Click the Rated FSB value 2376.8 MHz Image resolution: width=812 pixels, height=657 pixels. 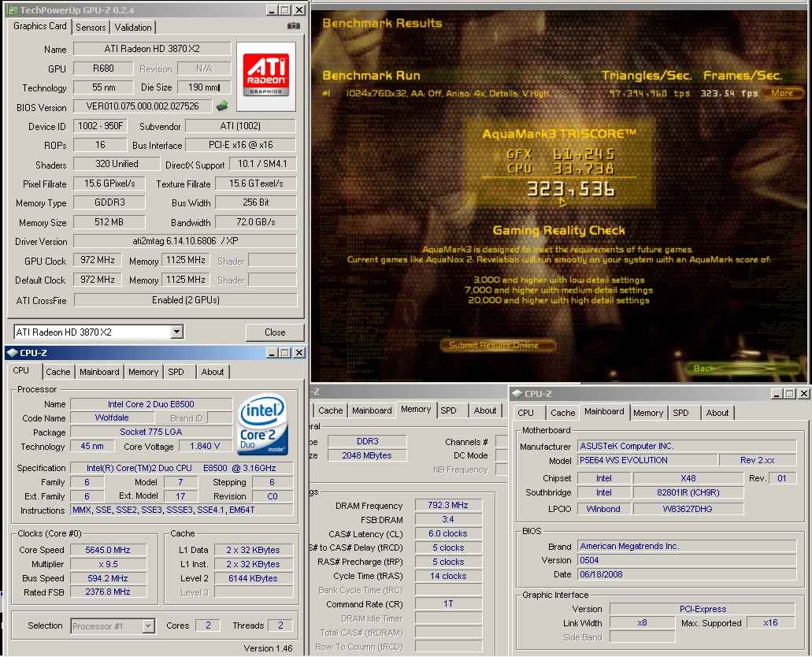[x=108, y=592]
